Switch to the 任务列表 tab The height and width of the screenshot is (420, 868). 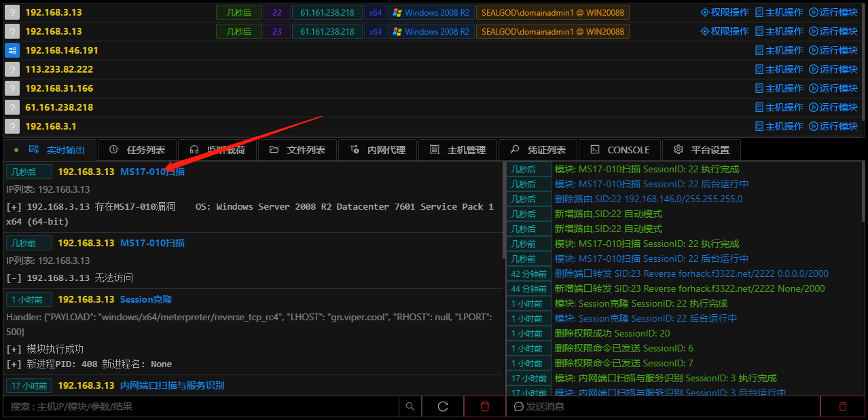tap(137, 150)
